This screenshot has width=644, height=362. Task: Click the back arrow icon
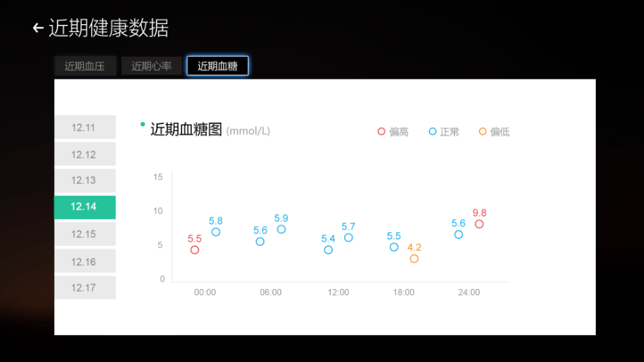pos(38,28)
